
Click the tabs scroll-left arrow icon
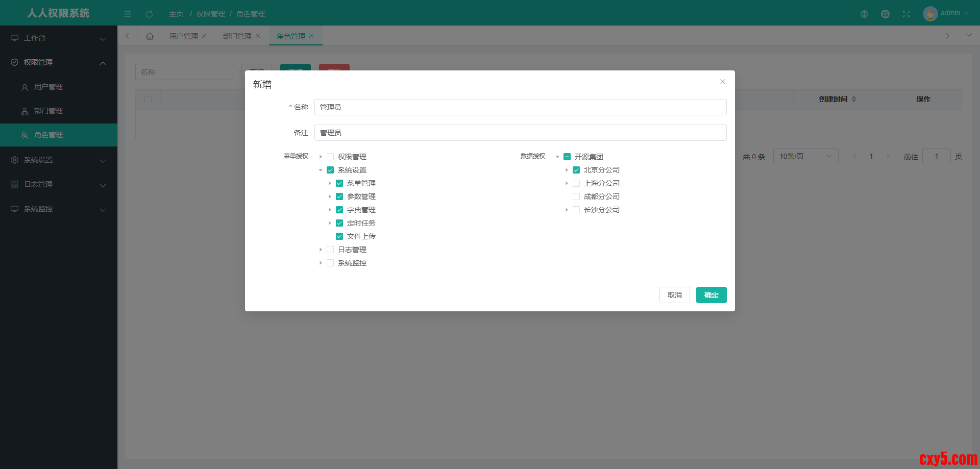click(127, 36)
